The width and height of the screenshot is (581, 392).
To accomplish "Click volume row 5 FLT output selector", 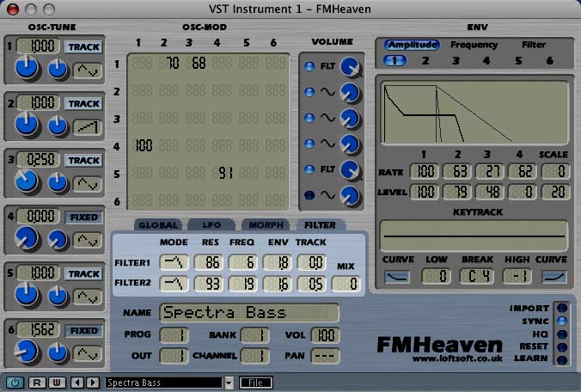I will 327,169.
